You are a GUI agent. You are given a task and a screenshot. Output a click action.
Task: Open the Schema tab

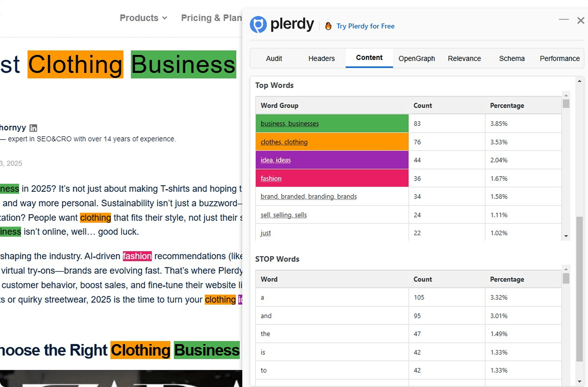tap(512, 59)
